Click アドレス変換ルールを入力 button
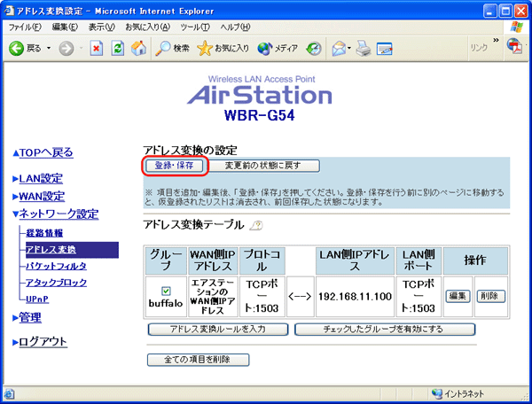 [218, 330]
